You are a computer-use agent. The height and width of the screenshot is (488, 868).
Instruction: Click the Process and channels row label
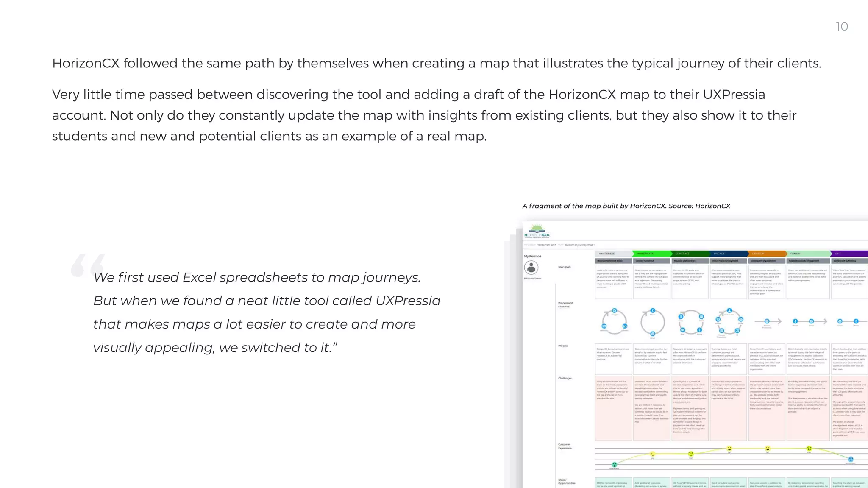click(x=565, y=305)
